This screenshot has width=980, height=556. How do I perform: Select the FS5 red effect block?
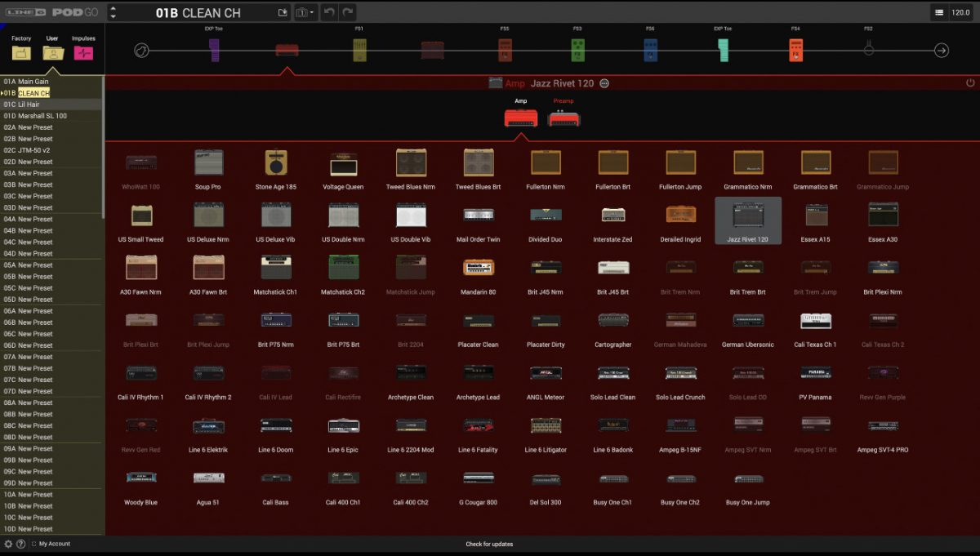[505, 51]
